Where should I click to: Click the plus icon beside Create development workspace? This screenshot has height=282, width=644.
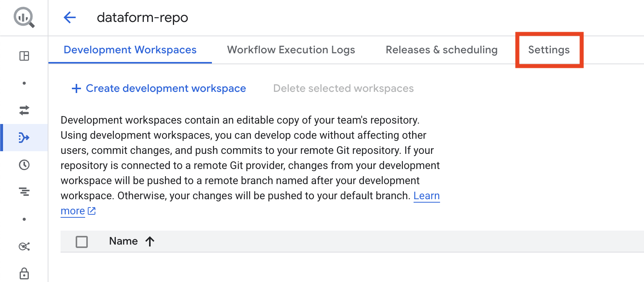coord(76,88)
